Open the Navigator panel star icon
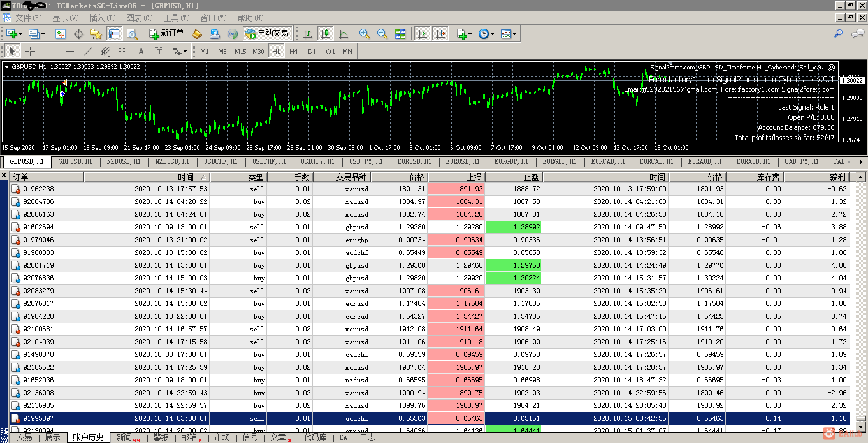 point(96,34)
